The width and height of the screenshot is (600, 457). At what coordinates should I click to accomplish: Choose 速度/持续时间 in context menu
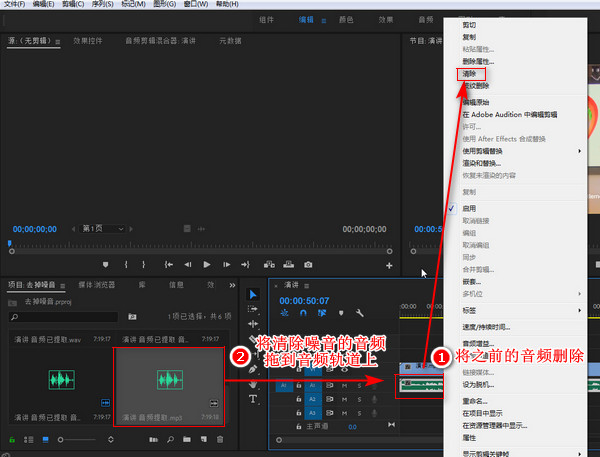[x=486, y=327]
